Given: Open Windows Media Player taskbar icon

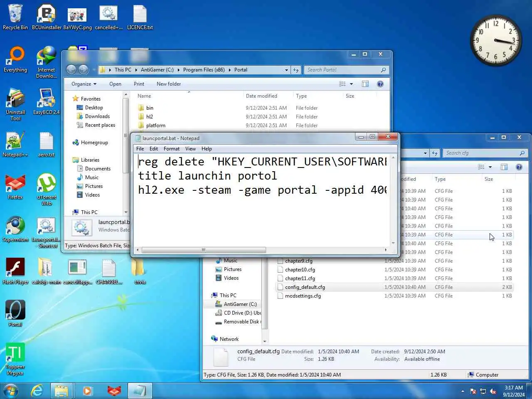Looking at the screenshot, I should click(87, 391).
